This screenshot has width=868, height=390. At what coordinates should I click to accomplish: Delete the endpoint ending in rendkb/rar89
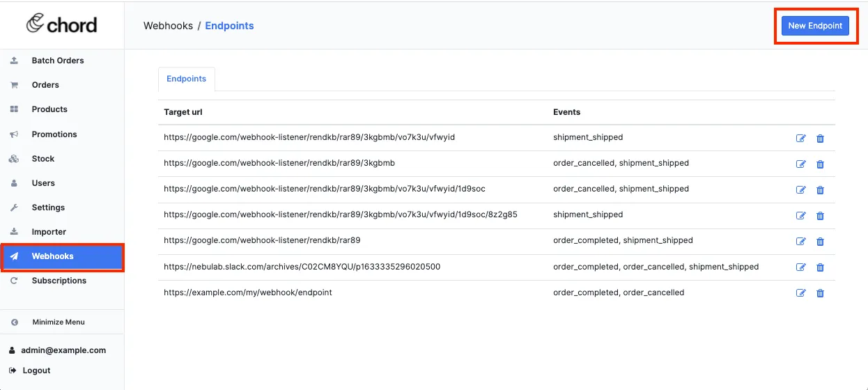[820, 242]
